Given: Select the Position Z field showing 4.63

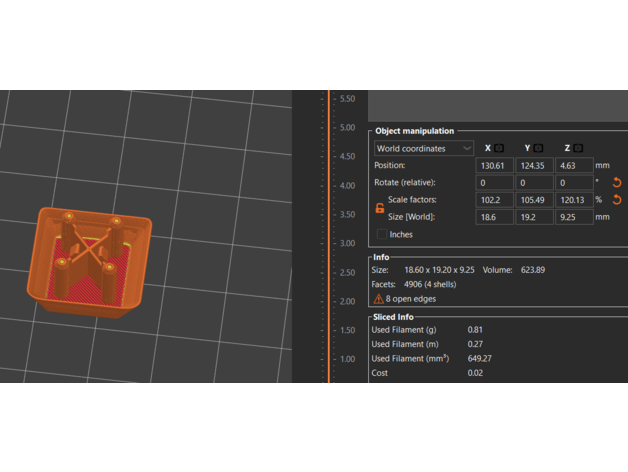Looking at the screenshot, I should point(572,166).
